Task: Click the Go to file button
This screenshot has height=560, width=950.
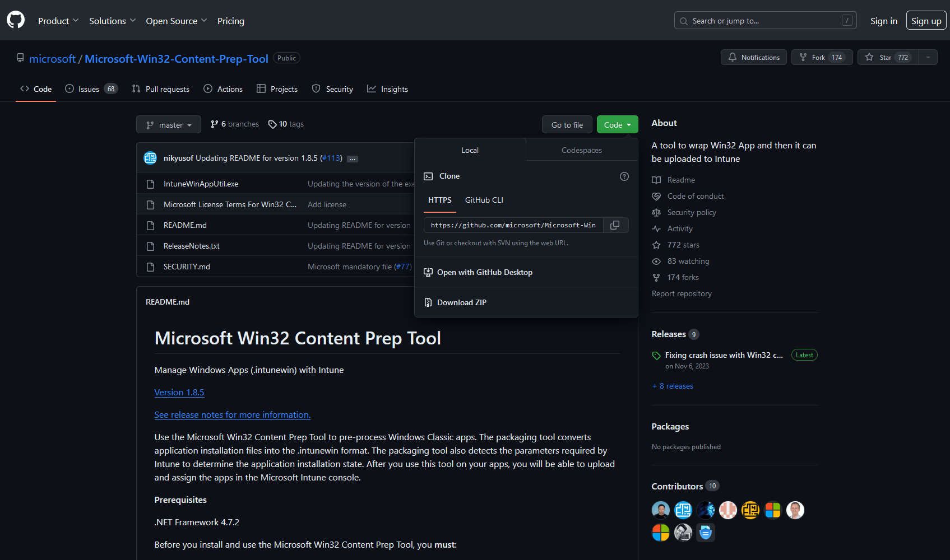Action: click(567, 124)
